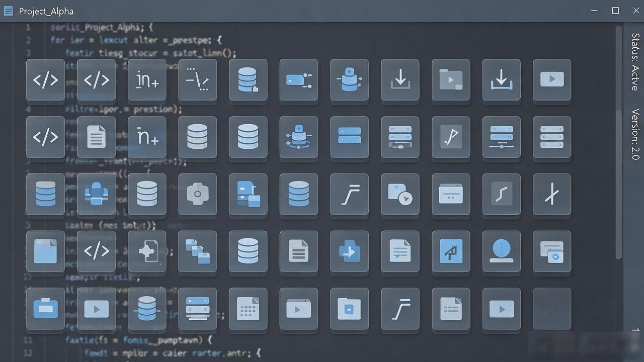The width and height of the screenshot is (644, 362).
Task: Click the vertical scrollbar thumb
Action: tap(619, 143)
